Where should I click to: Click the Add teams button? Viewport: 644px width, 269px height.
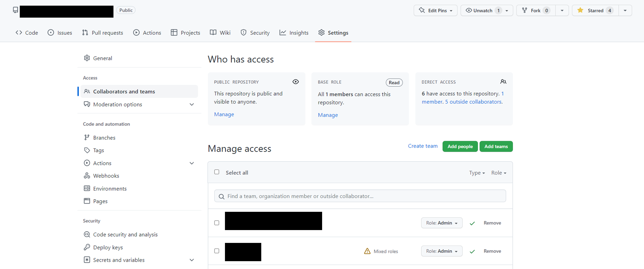(x=496, y=146)
